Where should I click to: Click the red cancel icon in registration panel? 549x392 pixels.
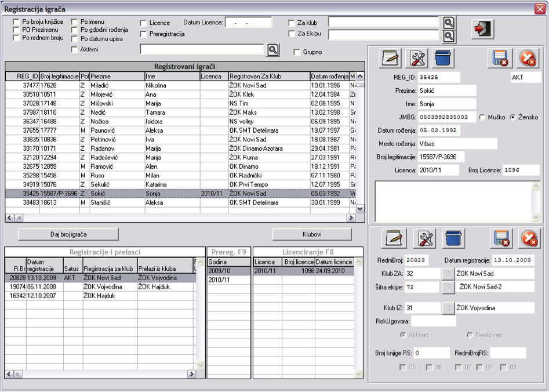[528, 238]
